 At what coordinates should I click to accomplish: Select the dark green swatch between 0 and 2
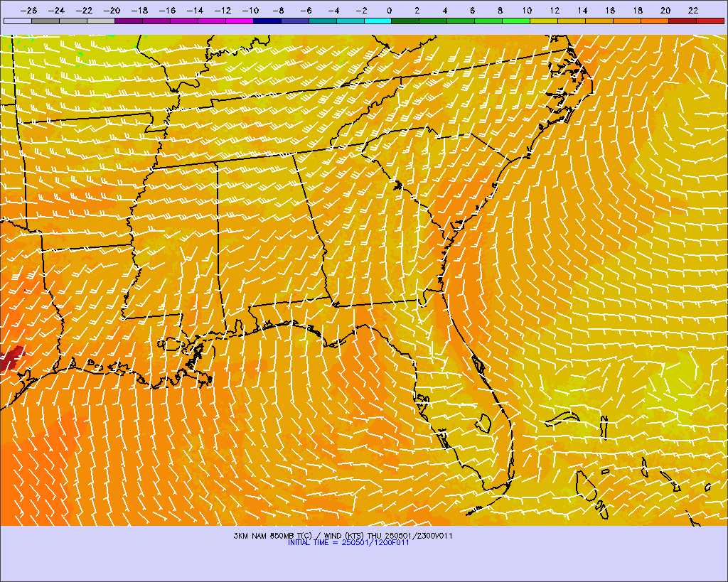click(x=405, y=21)
